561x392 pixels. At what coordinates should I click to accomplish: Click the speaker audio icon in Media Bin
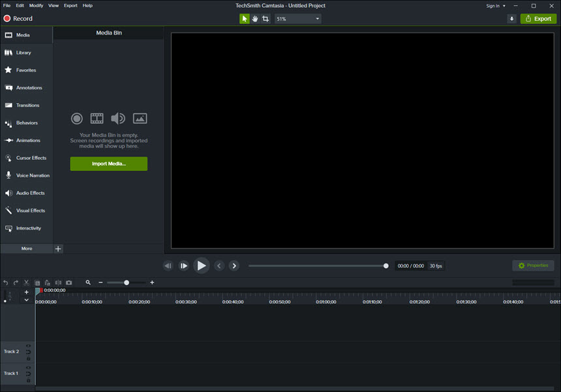pyautogui.click(x=117, y=119)
